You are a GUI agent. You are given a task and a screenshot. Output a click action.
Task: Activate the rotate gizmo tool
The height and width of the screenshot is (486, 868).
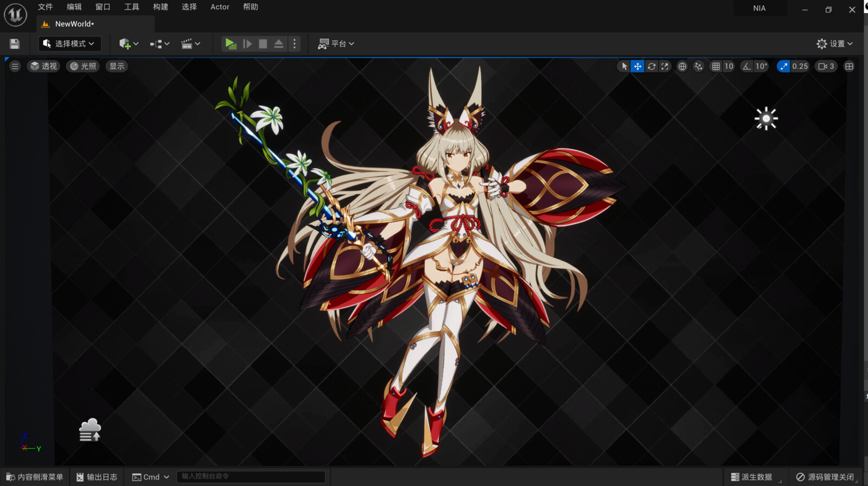[x=652, y=66]
